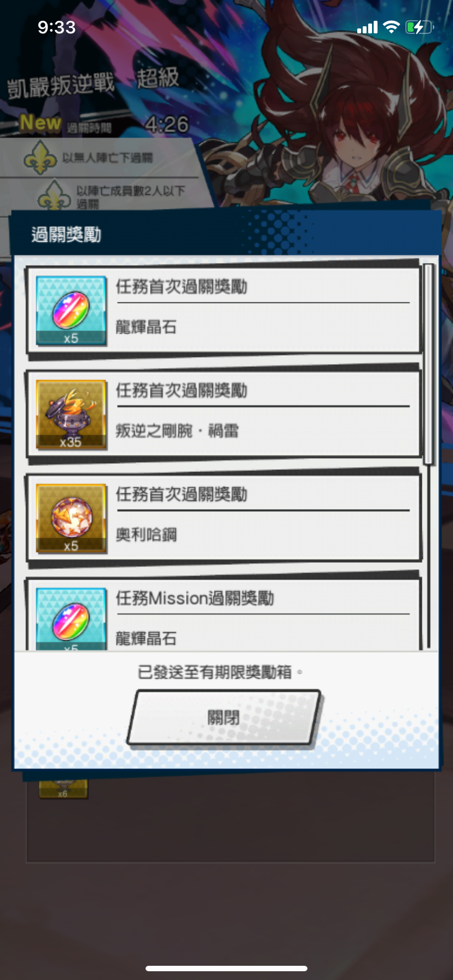Tap the first 任務首次過關獎勵 龍輝晶石 row
This screenshot has width=453, height=980.
coord(224,310)
